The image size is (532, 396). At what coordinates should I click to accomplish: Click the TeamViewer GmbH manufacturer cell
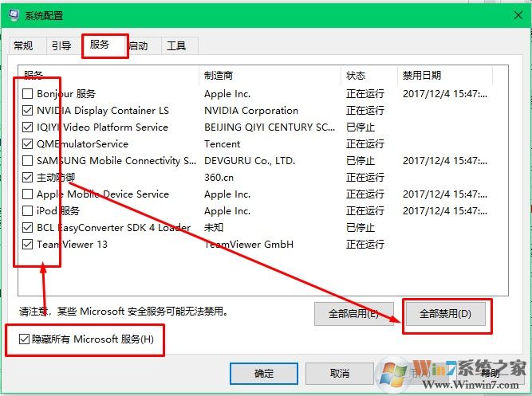coord(249,244)
